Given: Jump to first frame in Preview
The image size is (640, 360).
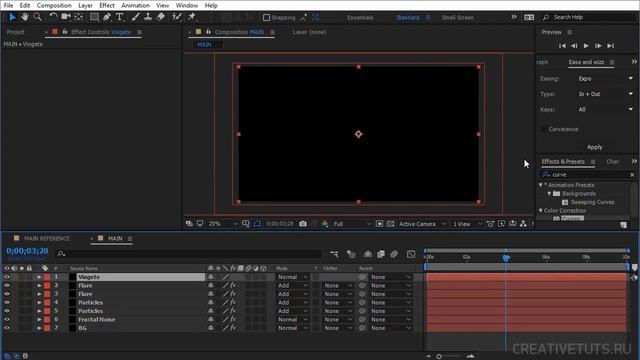Looking at the screenshot, I should pyautogui.click(x=562, y=46).
